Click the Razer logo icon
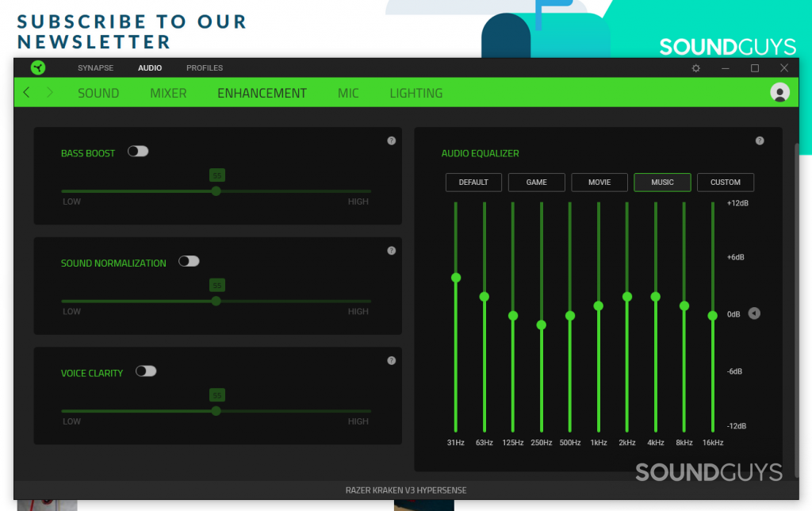 pos(38,67)
